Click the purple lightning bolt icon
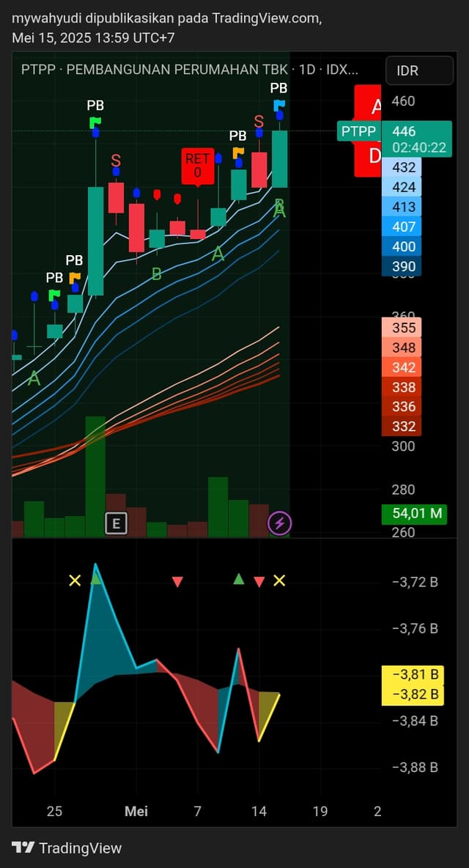 click(280, 523)
